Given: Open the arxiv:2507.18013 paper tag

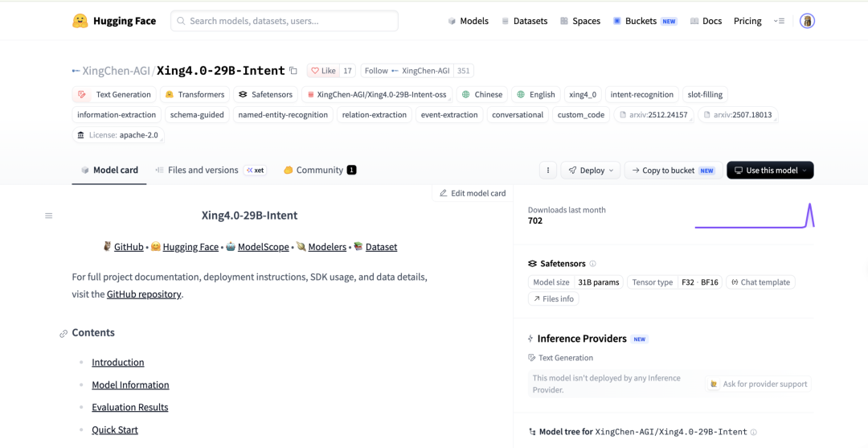Looking at the screenshot, I should (738, 115).
